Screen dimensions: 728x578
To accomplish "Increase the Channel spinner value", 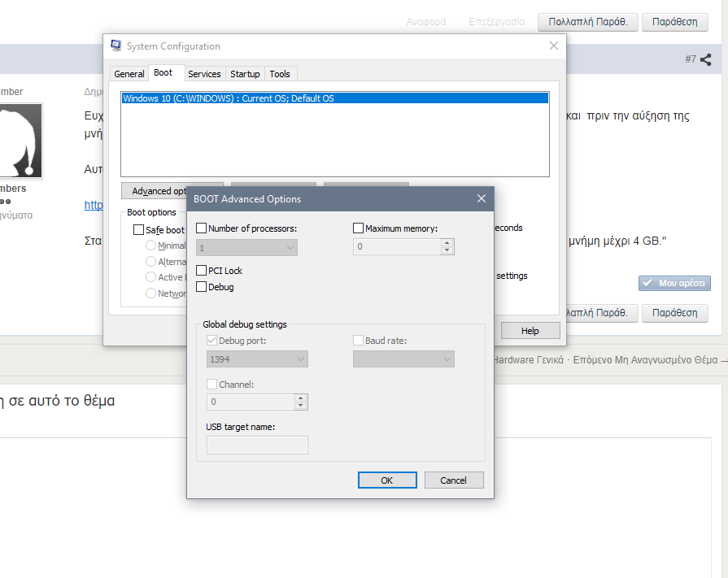I will 300,398.
